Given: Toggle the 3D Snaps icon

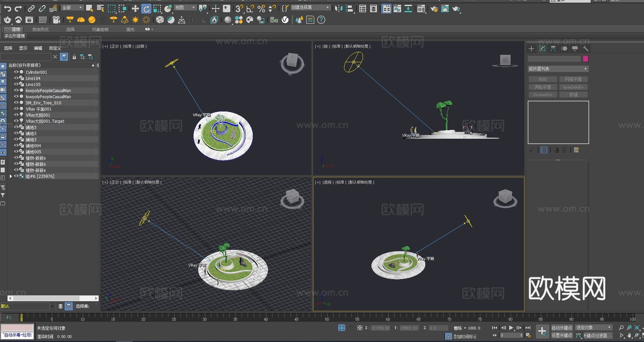Looking at the screenshot, I should pos(239,9).
